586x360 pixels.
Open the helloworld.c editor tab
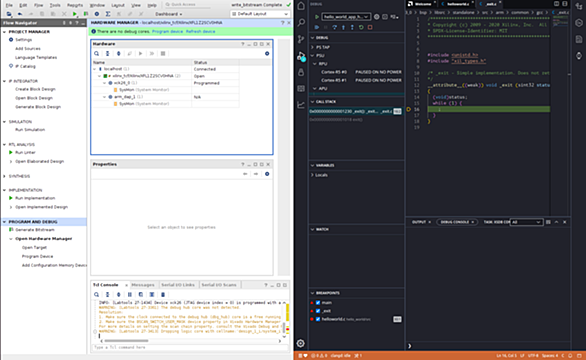[457, 4]
